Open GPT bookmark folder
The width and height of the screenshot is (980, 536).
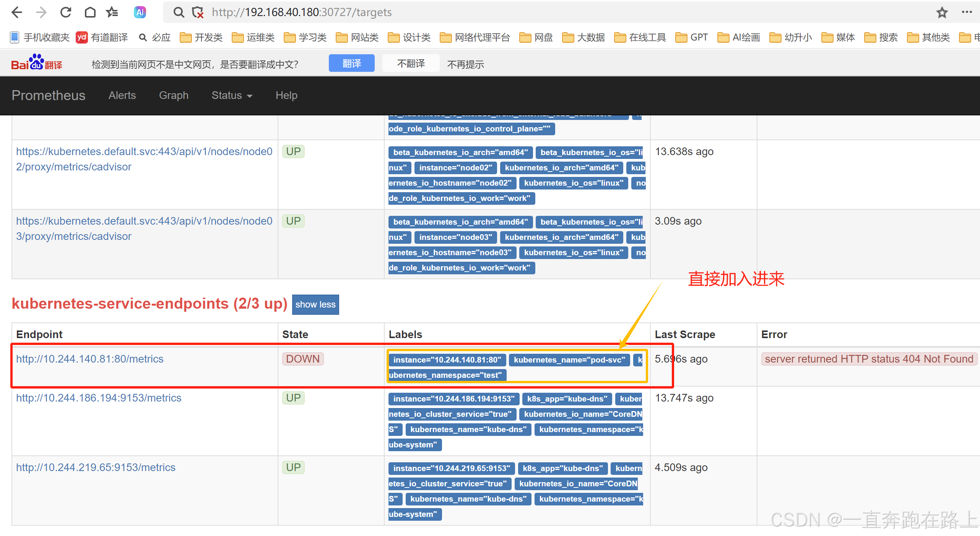click(692, 37)
